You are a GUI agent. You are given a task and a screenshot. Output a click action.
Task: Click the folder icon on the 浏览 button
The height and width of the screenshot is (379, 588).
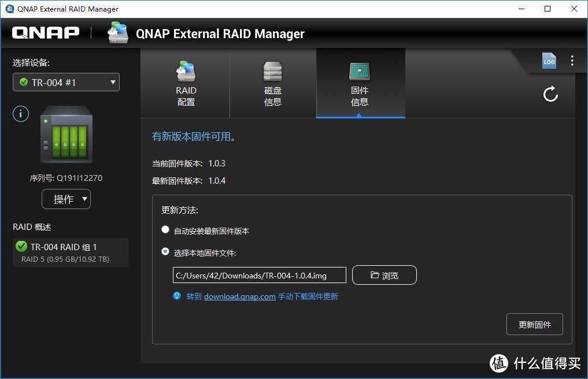point(373,275)
